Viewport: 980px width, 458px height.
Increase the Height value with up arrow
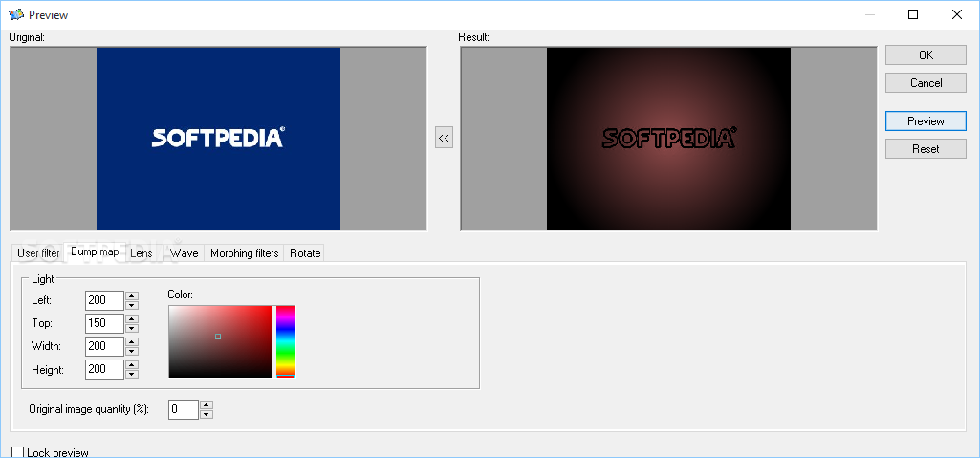coord(132,365)
